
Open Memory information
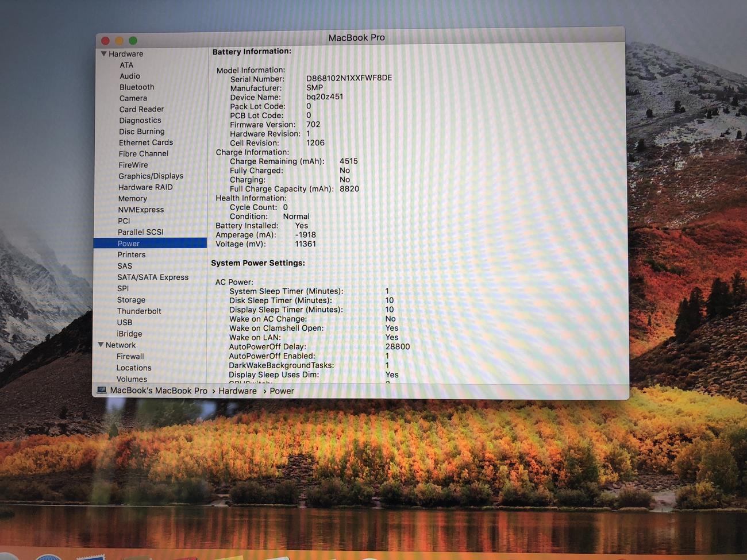point(133,199)
